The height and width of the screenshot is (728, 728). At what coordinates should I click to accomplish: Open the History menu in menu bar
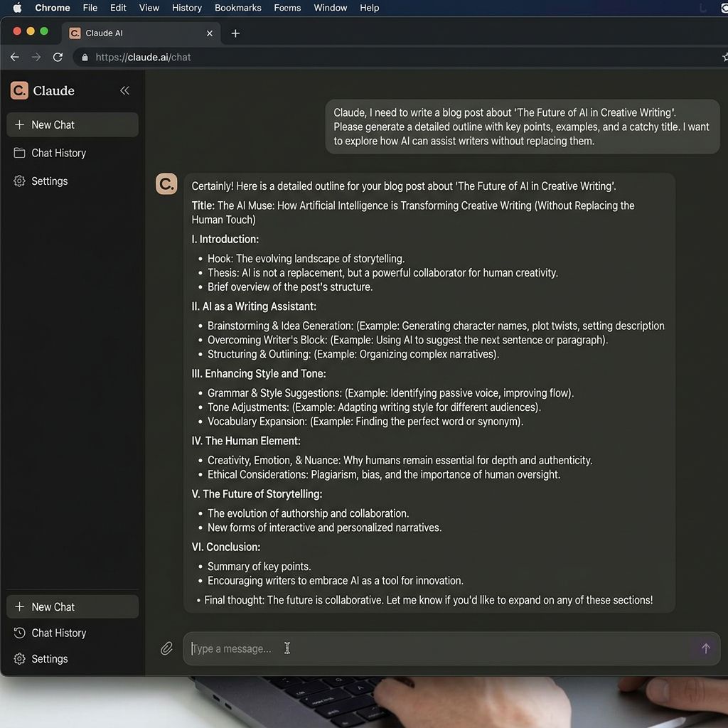click(187, 8)
